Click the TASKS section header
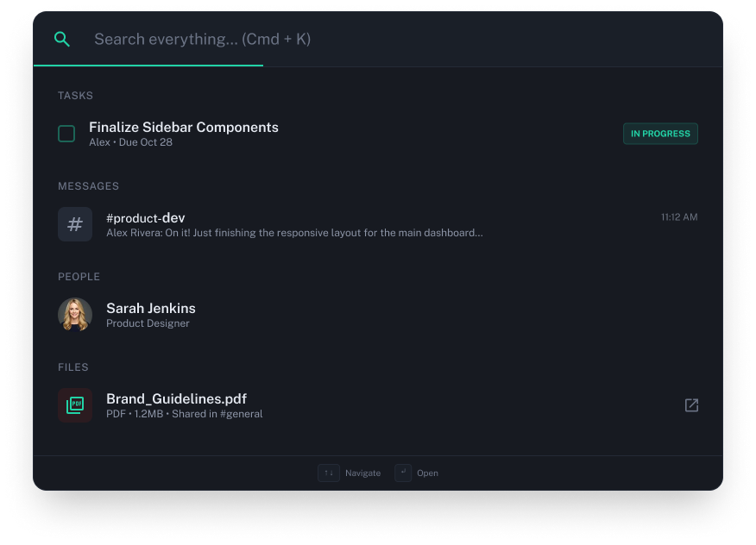 pos(75,96)
